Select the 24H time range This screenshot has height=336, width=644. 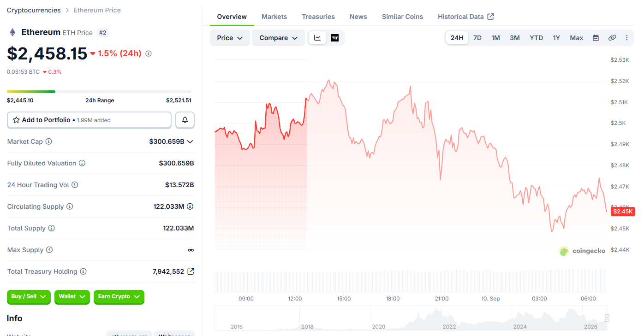coord(457,38)
